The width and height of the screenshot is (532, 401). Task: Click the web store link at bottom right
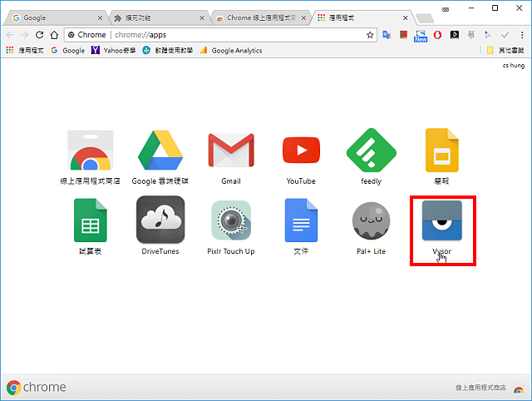coord(490,388)
